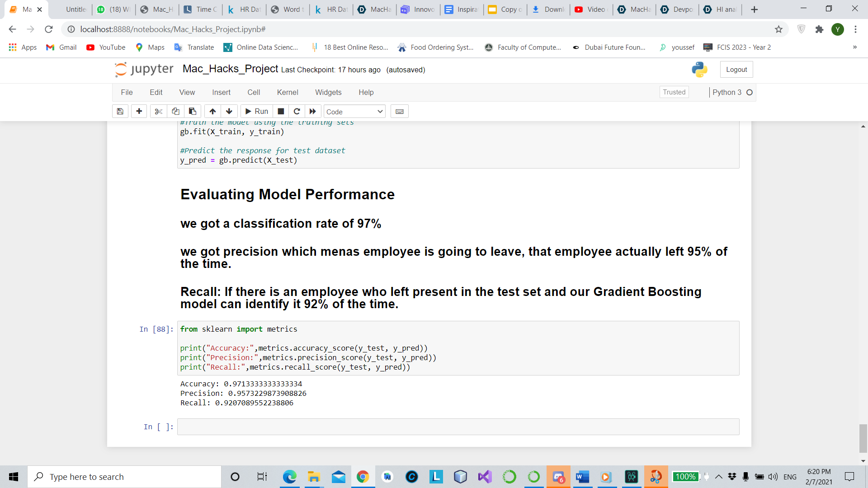Restart the kernel icon
This screenshot has height=488, width=868.
point(297,111)
